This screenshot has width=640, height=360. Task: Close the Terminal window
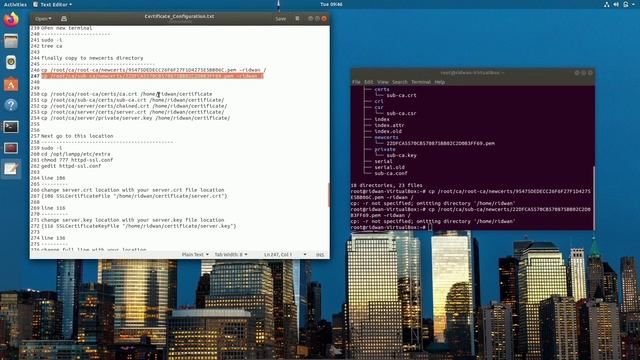tap(591, 73)
